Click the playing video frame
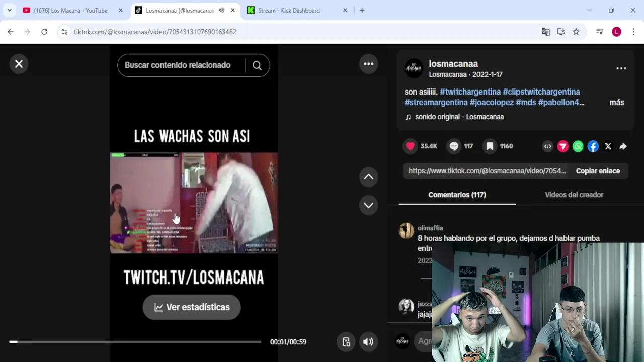644x362 pixels. (x=194, y=203)
